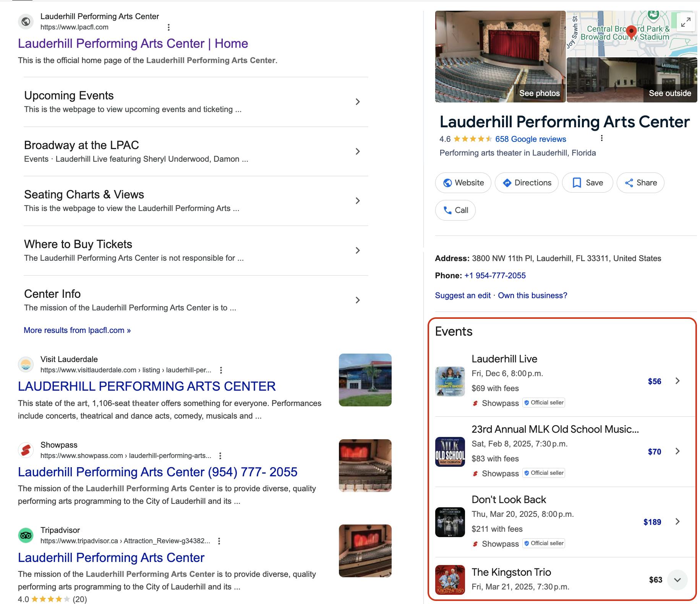Expand the Upcoming Events sitelink chevron
This screenshot has height=604, width=700.
point(358,102)
